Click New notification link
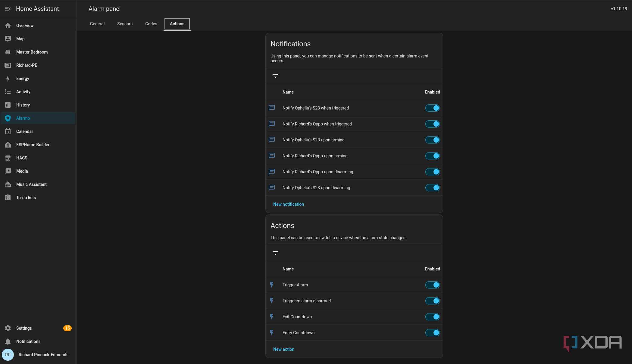The width and height of the screenshot is (632, 364). 289,204
